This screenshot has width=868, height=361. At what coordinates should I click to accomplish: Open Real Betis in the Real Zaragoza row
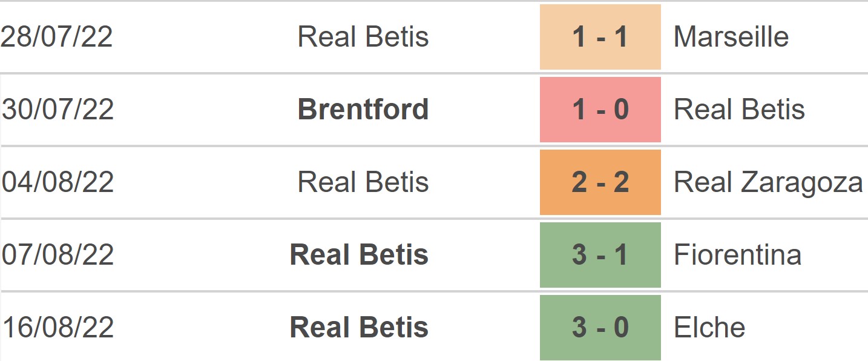tap(363, 182)
